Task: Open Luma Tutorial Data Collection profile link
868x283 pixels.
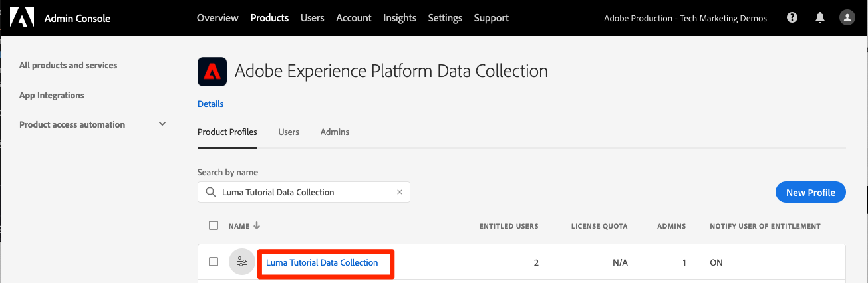Action: coord(322,262)
